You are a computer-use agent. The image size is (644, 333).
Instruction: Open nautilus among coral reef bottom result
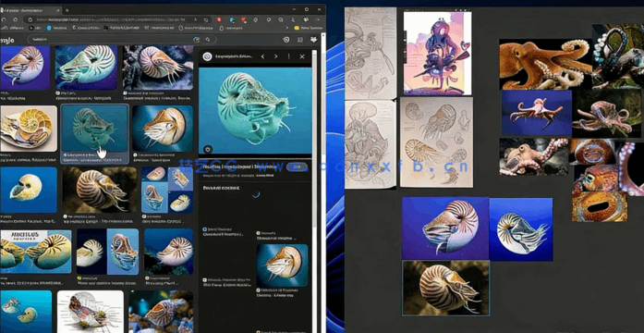click(x=161, y=312)
